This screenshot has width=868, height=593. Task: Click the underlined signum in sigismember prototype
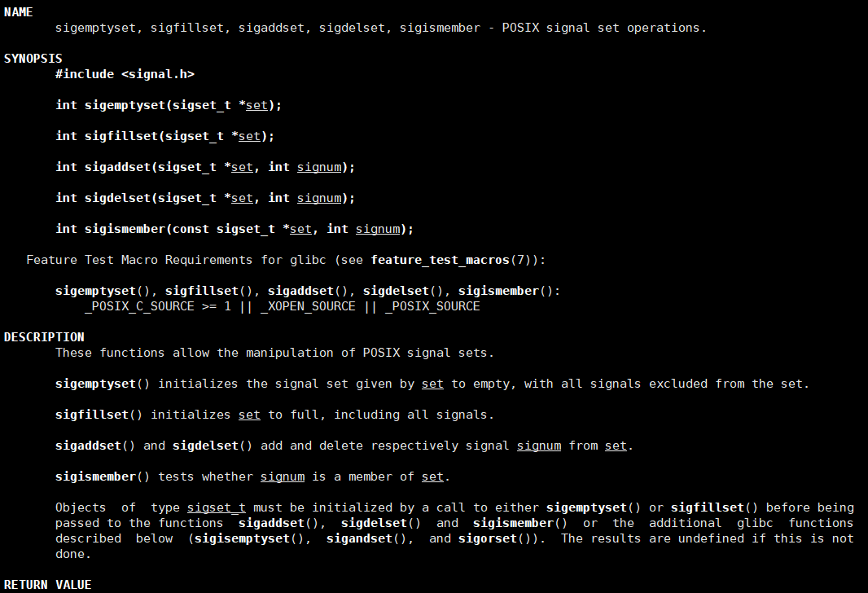coord(378,229)
